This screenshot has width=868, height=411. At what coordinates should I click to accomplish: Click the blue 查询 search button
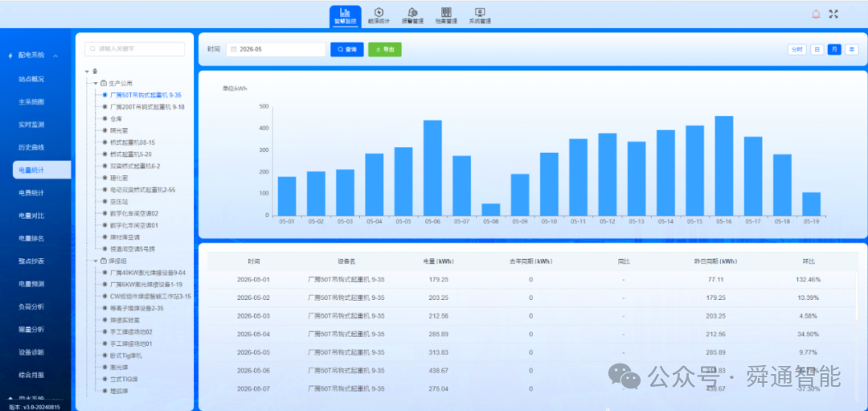coord(347,49)
